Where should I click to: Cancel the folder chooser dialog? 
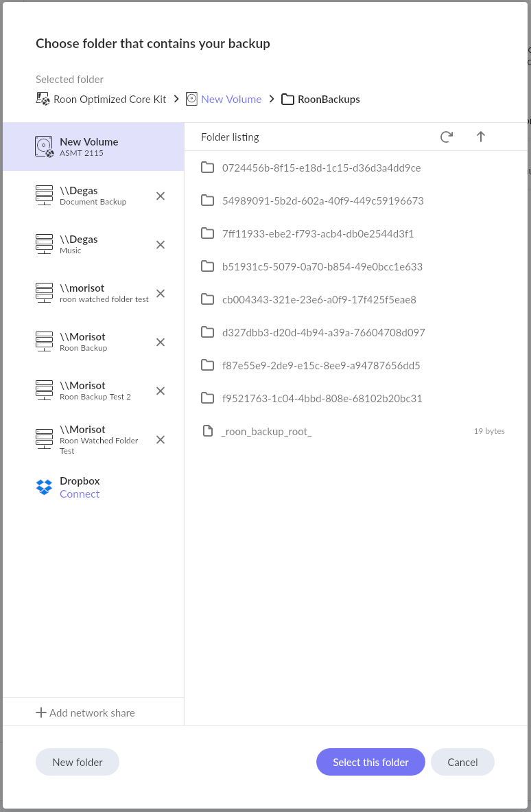click(462, 762)
